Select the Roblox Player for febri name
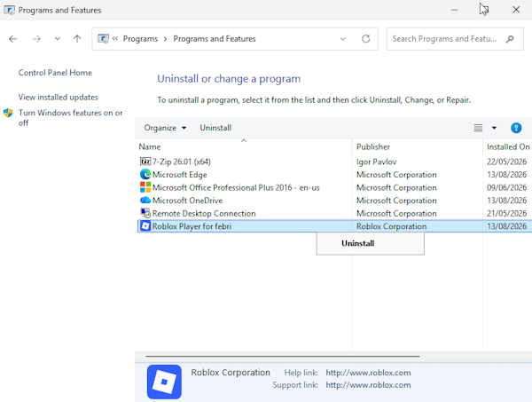This screenshot has width=532, height=402. [192, 226]
